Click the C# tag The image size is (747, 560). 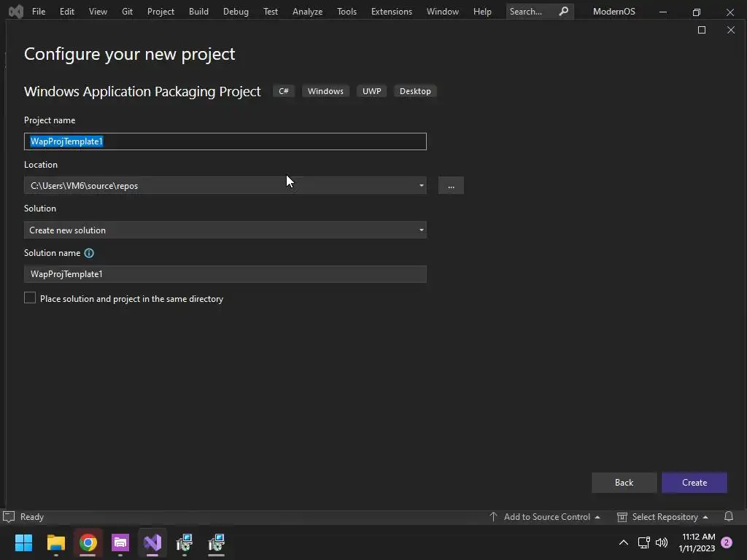click(284, 91)
